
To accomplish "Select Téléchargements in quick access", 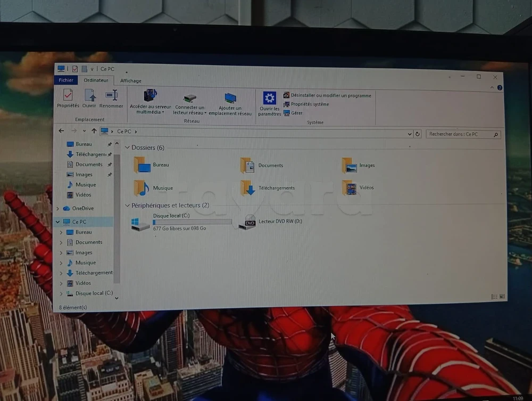I will coord(90,154).
